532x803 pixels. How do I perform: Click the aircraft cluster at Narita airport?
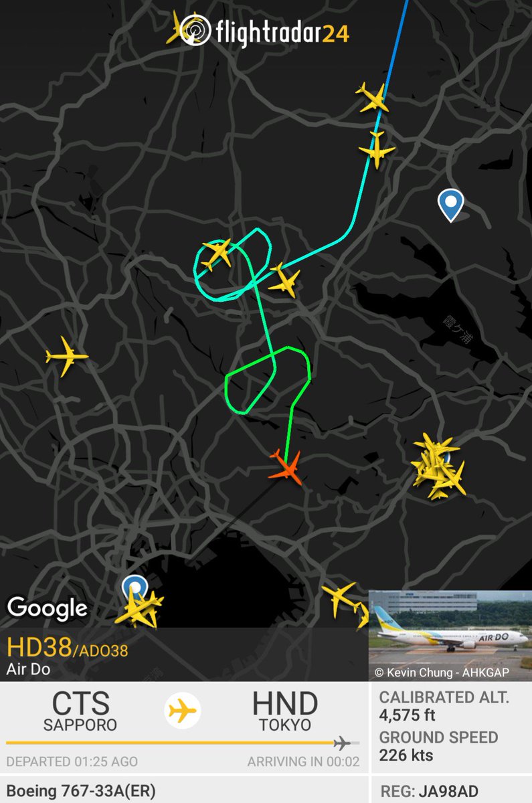(436, 466)
